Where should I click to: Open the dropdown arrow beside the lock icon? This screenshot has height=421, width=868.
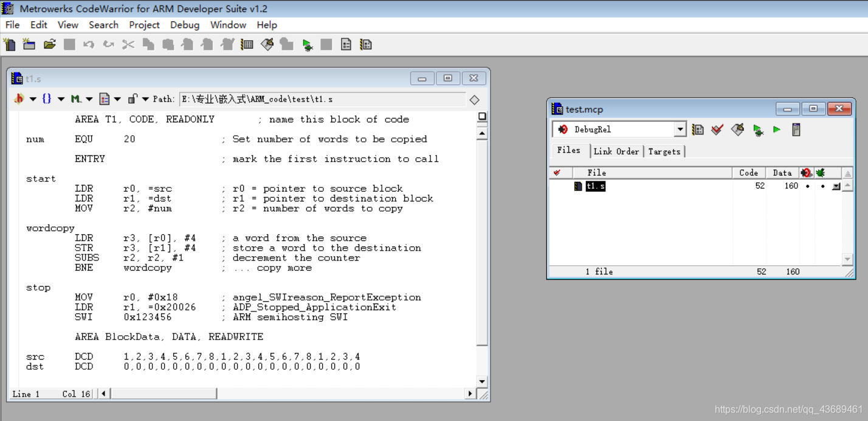(x=146, y=99)
